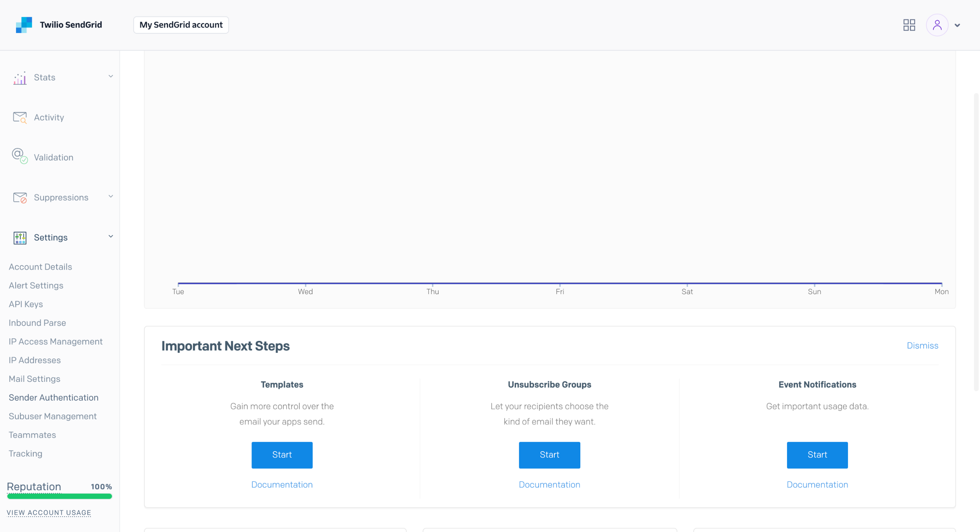Click the Suppressions blocked envelope icon
Viewport: 980px width, 532px height.
click(x=20, y=198)
